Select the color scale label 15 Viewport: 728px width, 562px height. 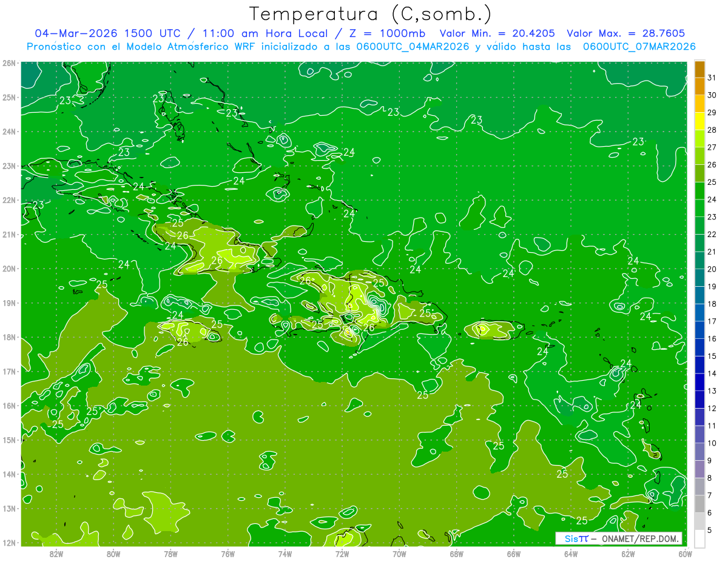click(712, 356)
